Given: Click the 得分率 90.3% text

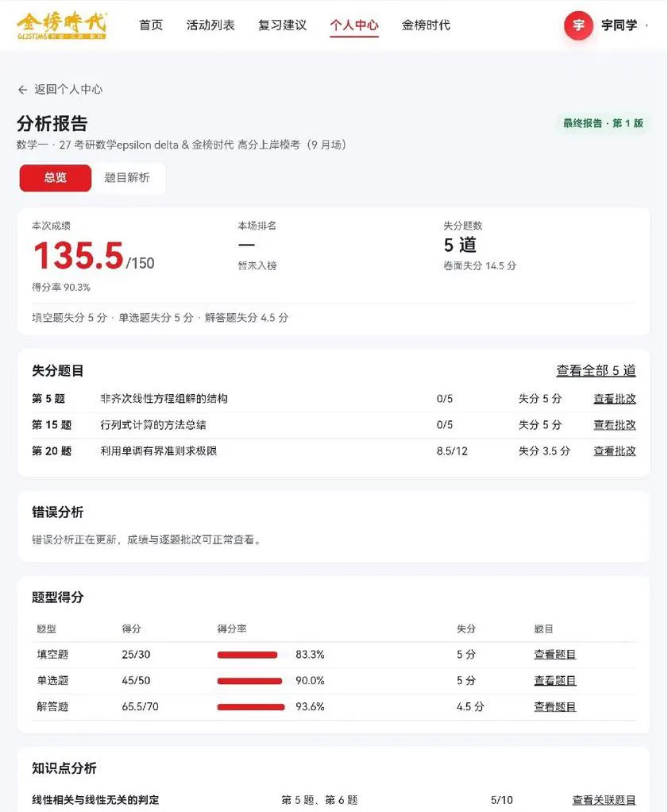Looking at the screenshot, I should [61, 287].
